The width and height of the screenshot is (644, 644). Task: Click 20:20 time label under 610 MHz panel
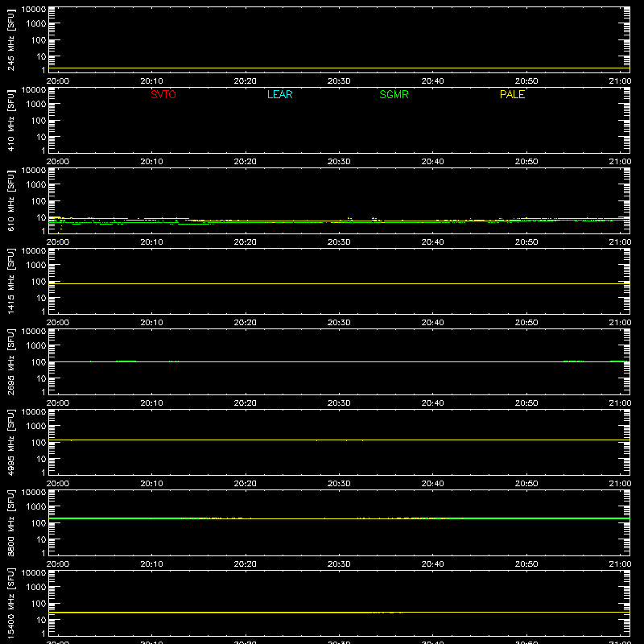click(246, 242)
